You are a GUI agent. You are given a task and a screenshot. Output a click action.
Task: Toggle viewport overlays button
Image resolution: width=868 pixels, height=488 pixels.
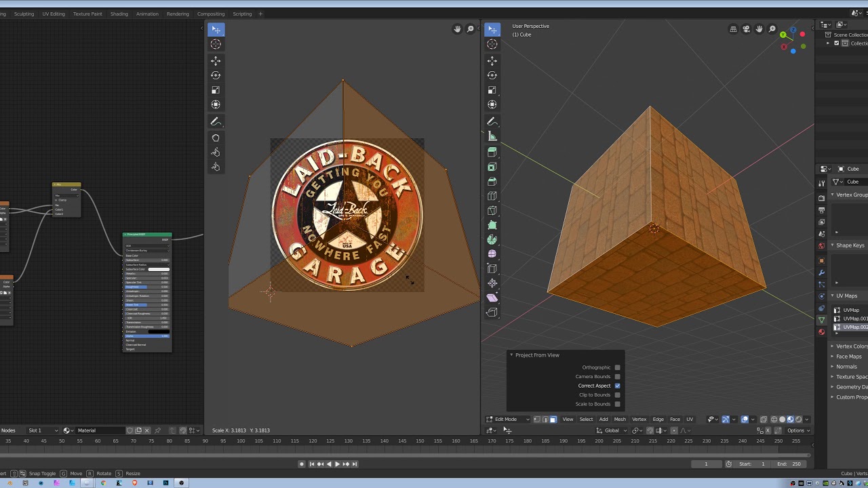[745, 420]
